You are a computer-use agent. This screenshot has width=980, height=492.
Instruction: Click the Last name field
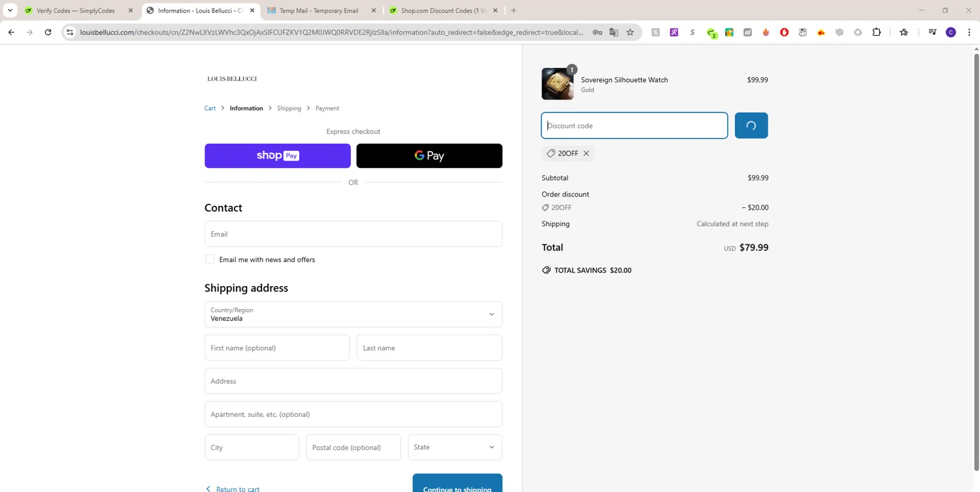(430, 348)
